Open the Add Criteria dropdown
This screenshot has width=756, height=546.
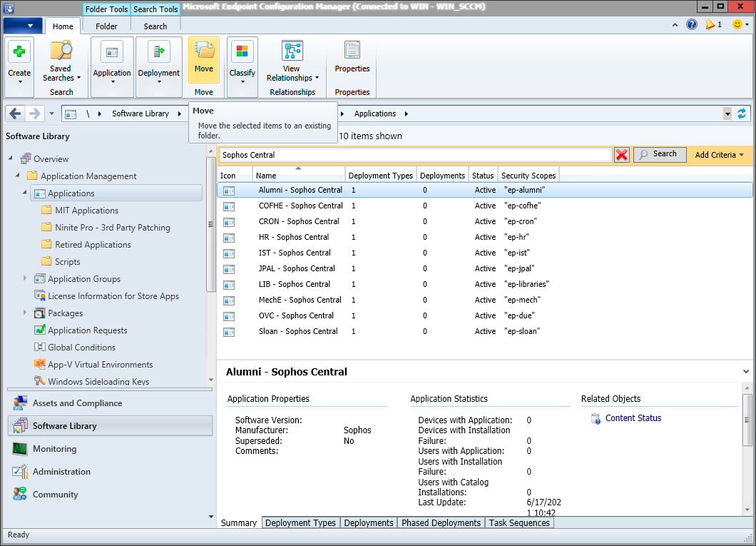720,155
